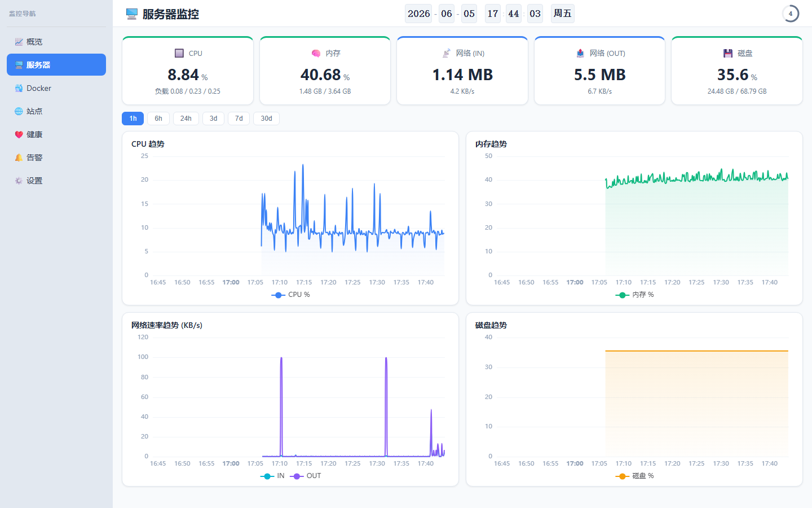The width and height of the screenshot is (812, 508).
Task: Open the Docker navigation item
Action: click(56, 88)
